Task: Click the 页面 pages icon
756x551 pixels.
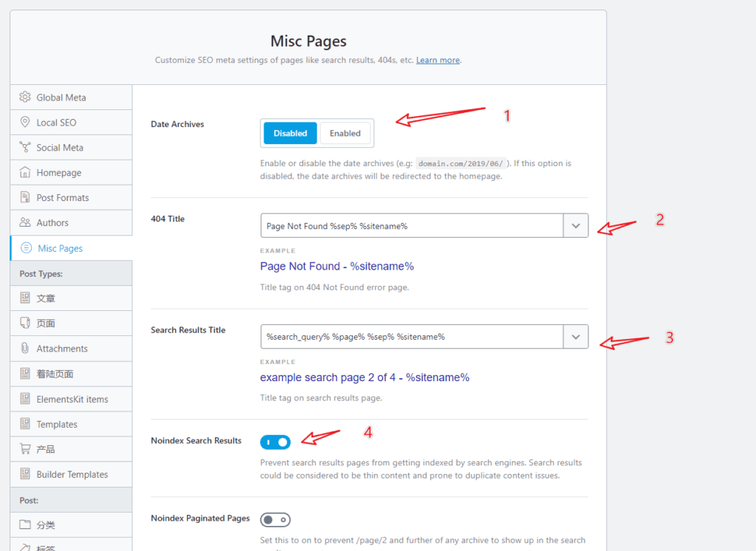Action: pos(25,324)
